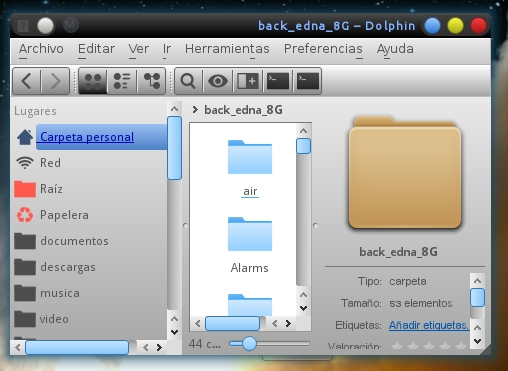Toggle the Preview eye button

pyautogui.click(x=218, y=81)
